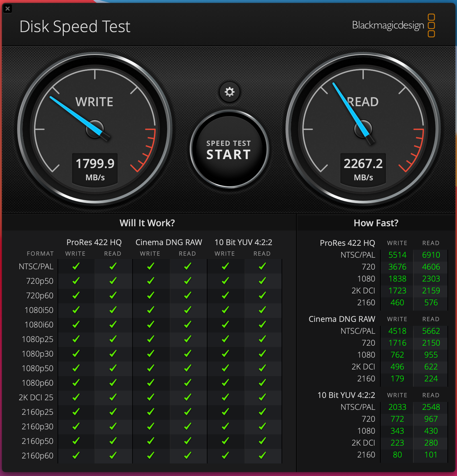The image size is (457, 476).
Task: Close the Disk Speed Test window
Action: pos(8,9)
